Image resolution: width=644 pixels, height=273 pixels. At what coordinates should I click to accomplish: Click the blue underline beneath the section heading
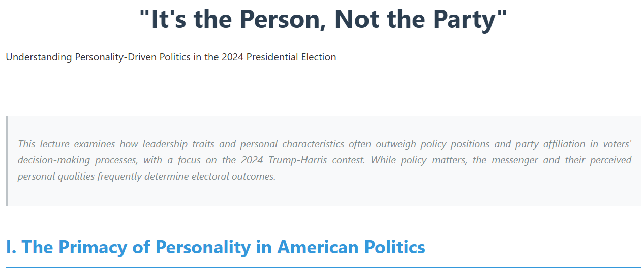(323, 267)
